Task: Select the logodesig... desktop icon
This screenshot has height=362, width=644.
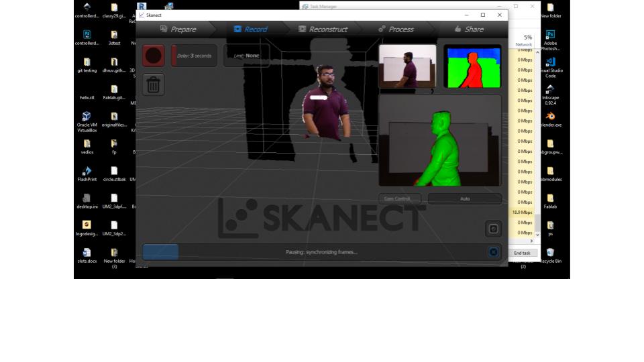Action: pos(87,228)
